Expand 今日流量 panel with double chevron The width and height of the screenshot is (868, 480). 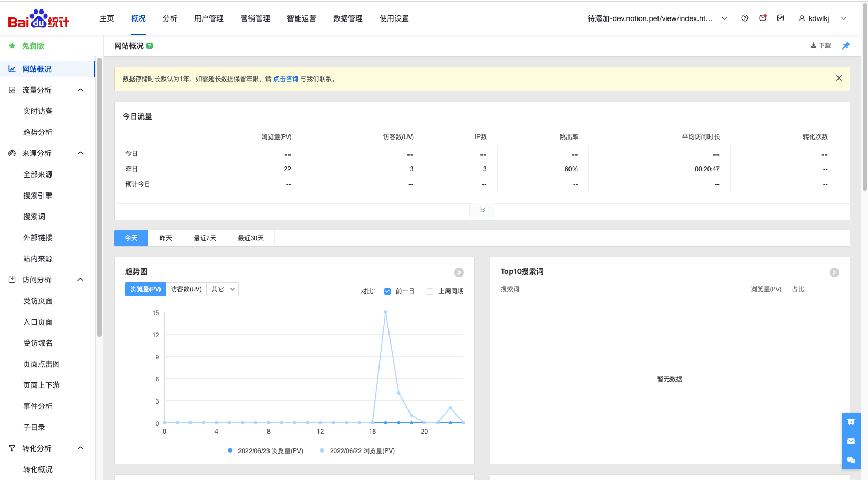482,210
